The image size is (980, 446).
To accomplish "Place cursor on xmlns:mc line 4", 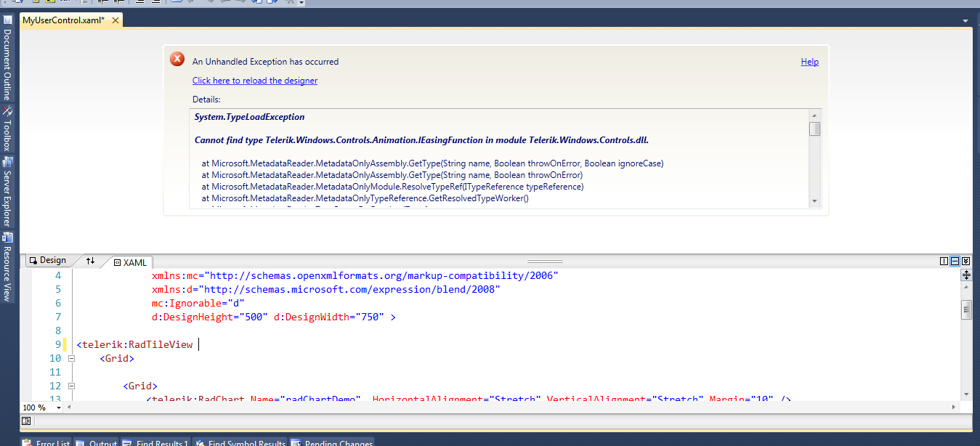I will pos(355,276).
